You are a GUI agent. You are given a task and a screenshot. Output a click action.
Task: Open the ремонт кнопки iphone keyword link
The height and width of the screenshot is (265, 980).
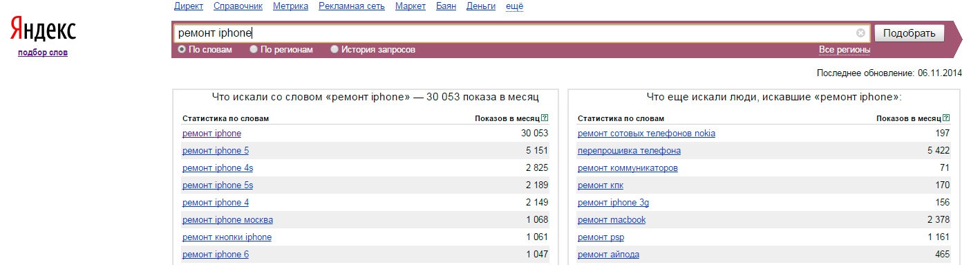[x=227, y=237]
